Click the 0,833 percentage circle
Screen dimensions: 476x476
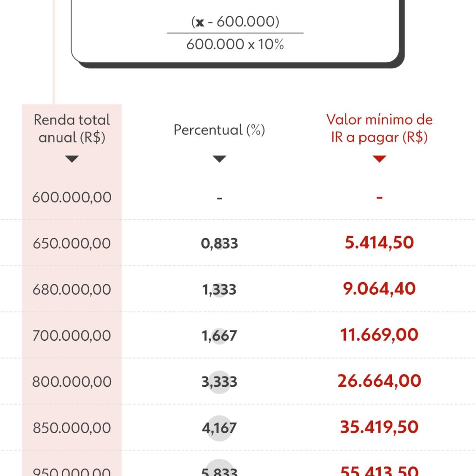[x=219, y=243]
